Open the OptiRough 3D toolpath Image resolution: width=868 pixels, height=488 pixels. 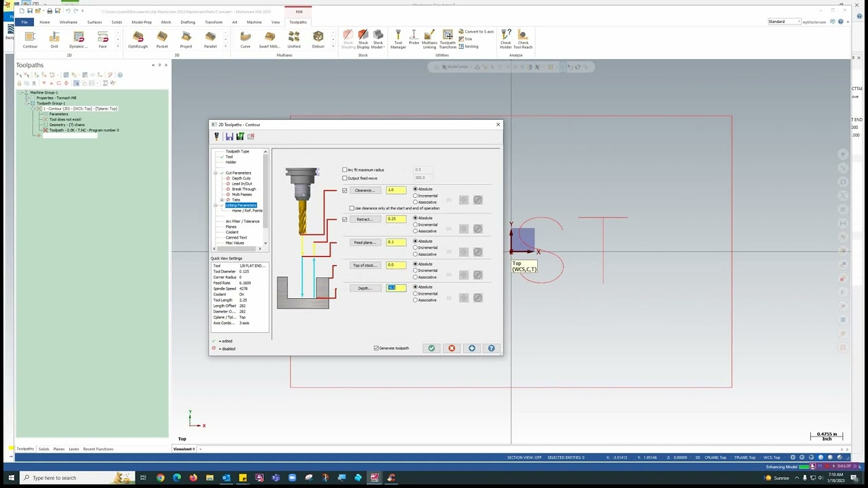pos(138,39)
